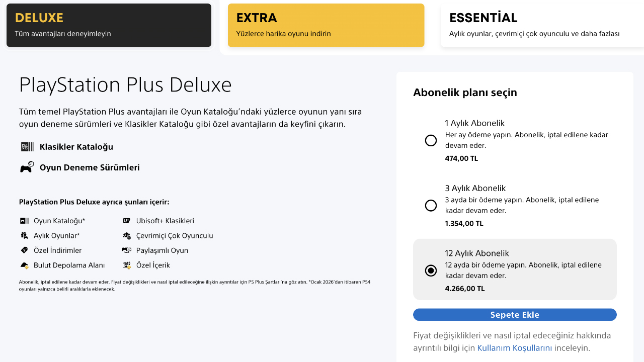This screenshot has height=362, width=644.
Task: Click the Aylık Oyunlar gift icon
Action: 24,235
